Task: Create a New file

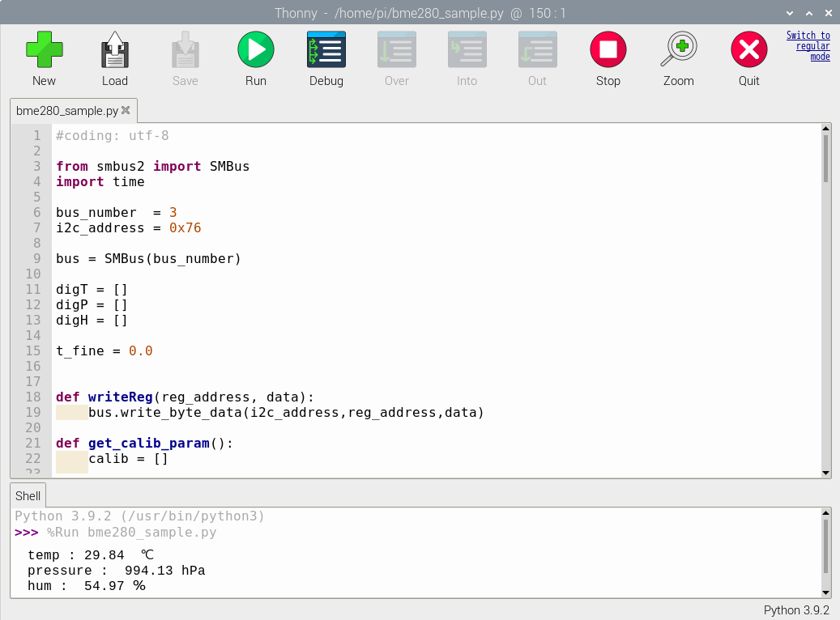Action: (44, 49)
